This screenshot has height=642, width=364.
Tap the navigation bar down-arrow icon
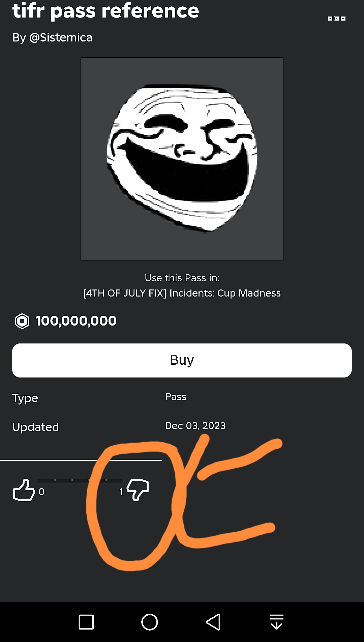pyautogui.click(x=277, y=622)
